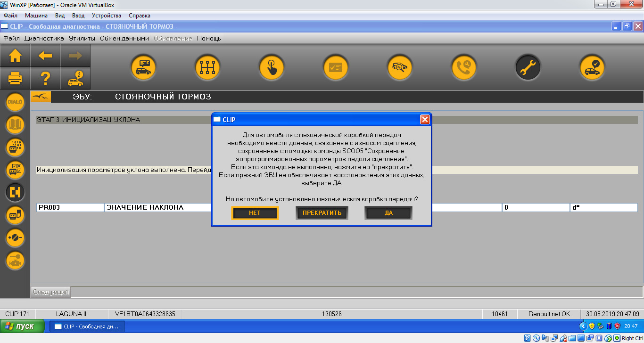
Task: Click the car with checkmark icon
Action: [x=592, y=67]
